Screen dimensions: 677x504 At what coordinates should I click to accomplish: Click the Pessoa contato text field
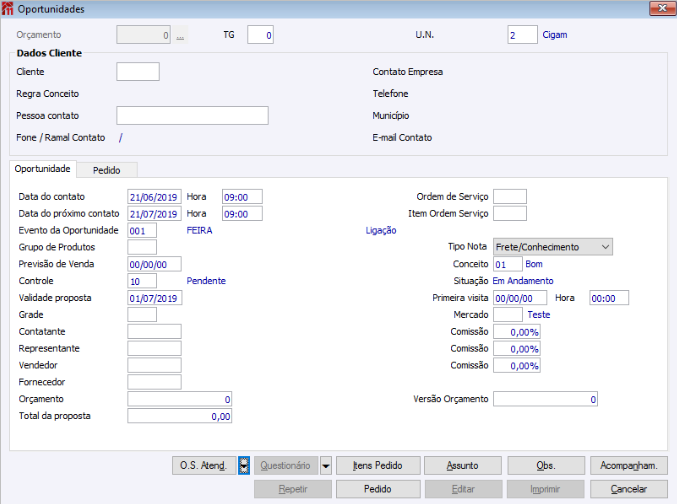[x=192, y=116]
